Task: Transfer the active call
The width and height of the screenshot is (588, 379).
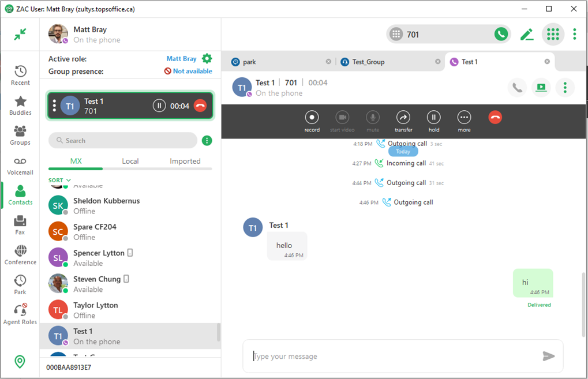Action: click(403, 118)
